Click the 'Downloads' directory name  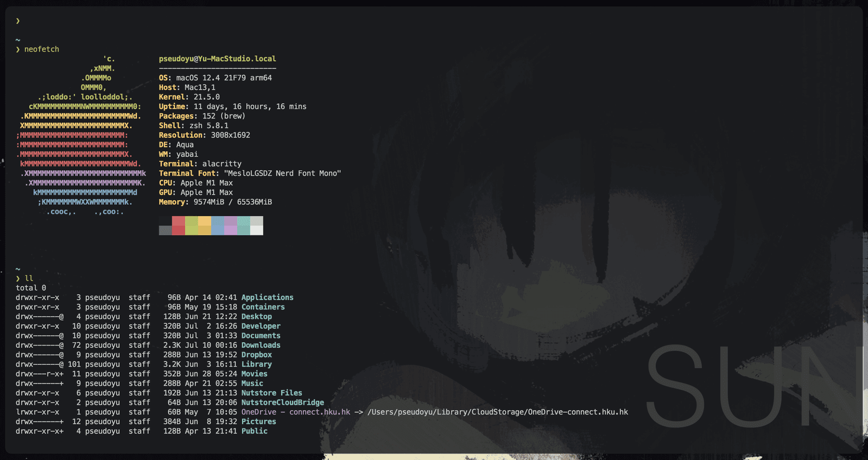coord(261,345)
